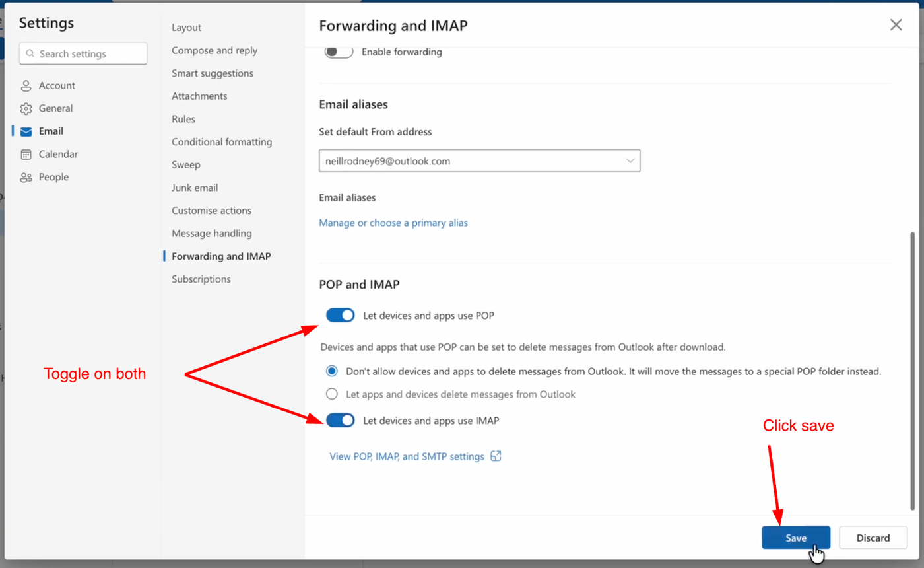The width and height of the screenshot is (924, 568).
Task: Open Manage or choose a primary alias
Action: [393, 223]
